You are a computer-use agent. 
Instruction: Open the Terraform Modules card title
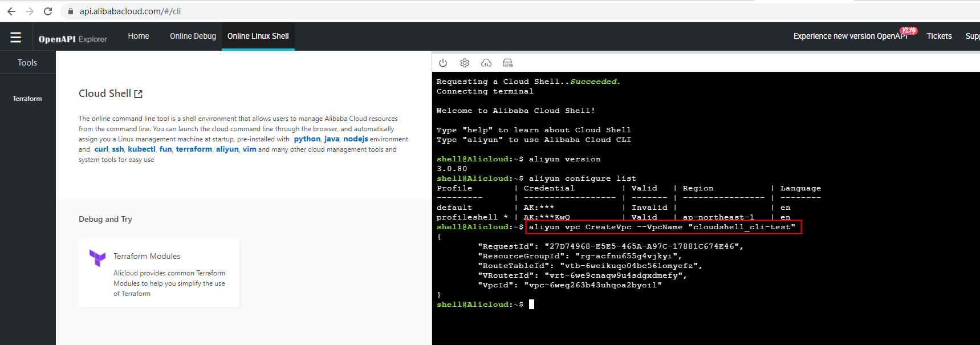147,257
